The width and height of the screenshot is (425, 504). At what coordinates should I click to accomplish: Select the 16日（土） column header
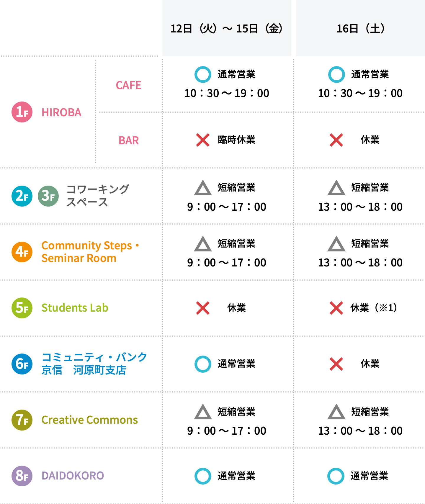[x=360, y=28]
